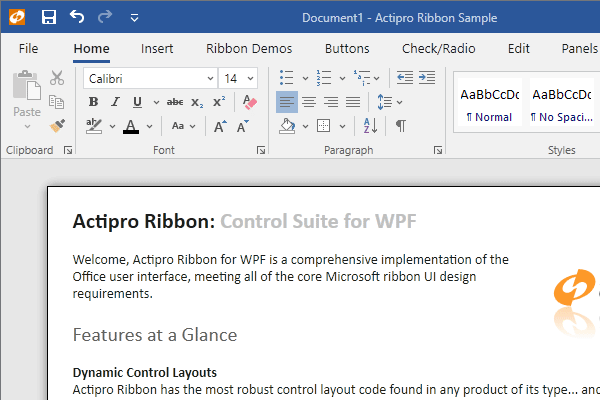This screenshot has height=400, width=600.
Task: Apply the font color A button
Action: tap(131, 126)
